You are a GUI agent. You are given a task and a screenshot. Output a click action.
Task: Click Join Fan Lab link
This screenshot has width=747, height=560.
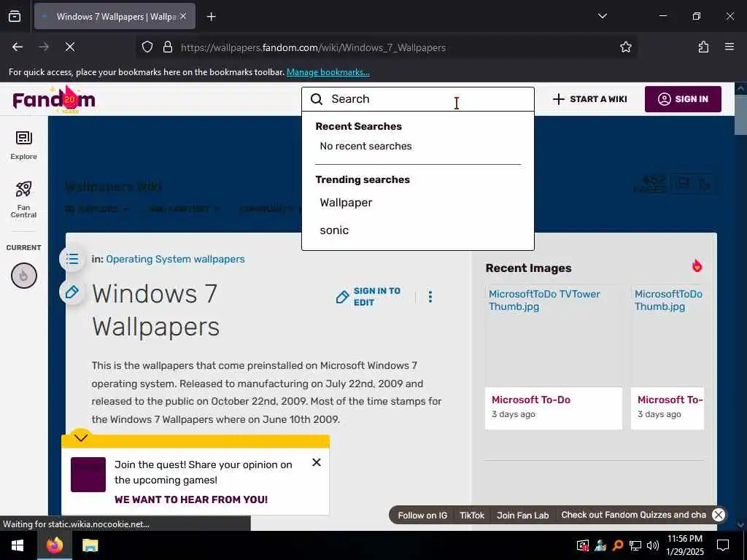coord(522,516)
